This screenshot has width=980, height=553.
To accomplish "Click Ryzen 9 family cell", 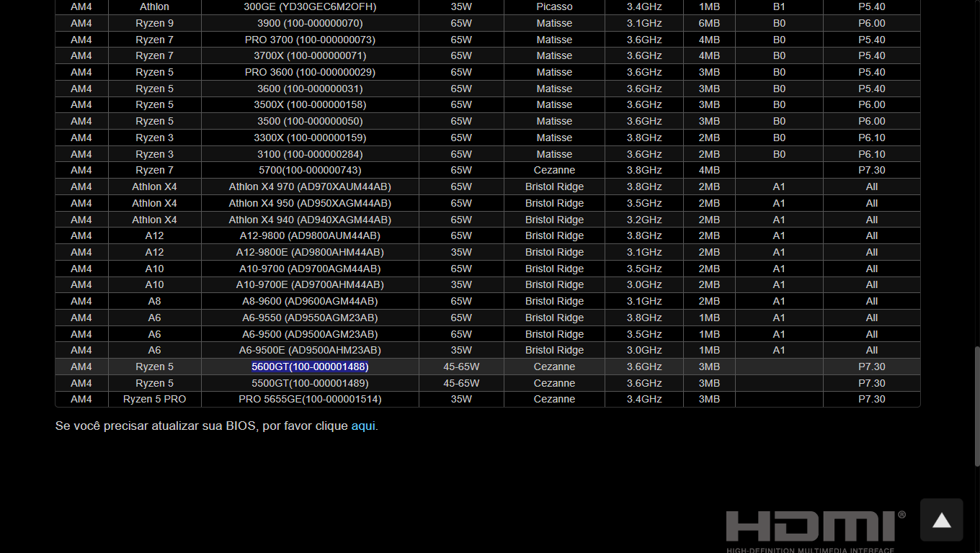I will coord(155,23).
